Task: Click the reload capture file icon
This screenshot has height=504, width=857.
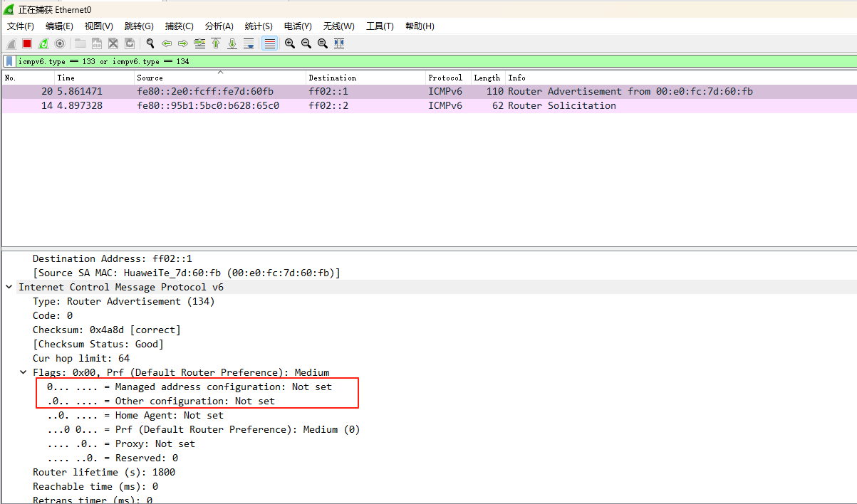Action: coord(130,43)
